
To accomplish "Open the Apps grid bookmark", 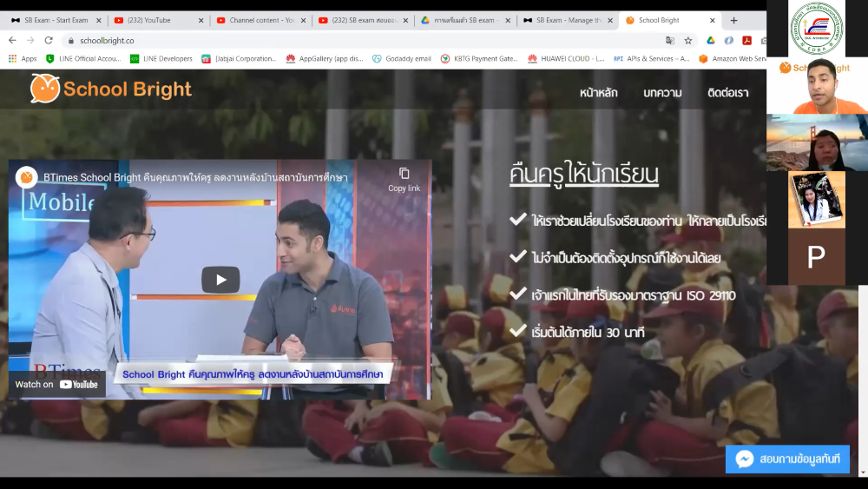I will (x=23, y=59).
